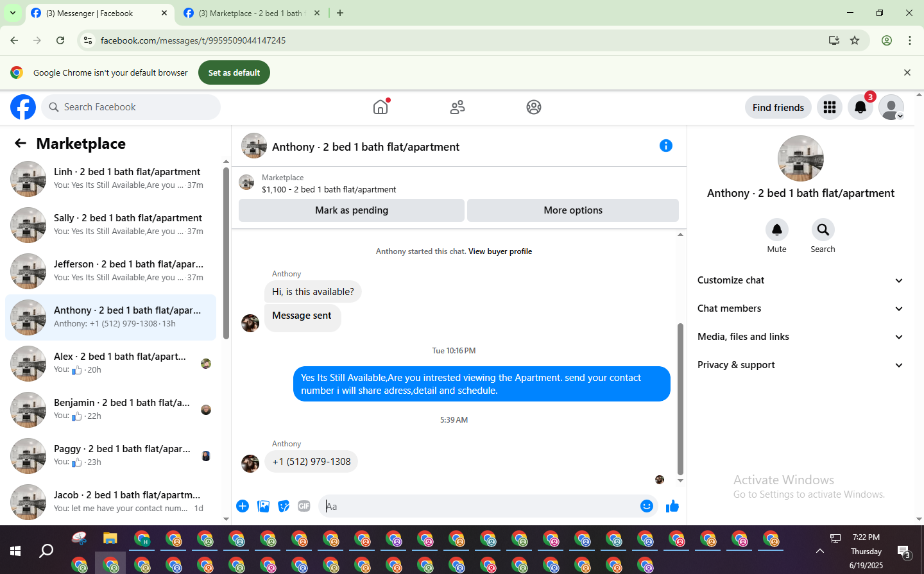Switch to the Messenger | Facebook tab
This screenshot has width=924, height=574.
click(x=99, y=13)
